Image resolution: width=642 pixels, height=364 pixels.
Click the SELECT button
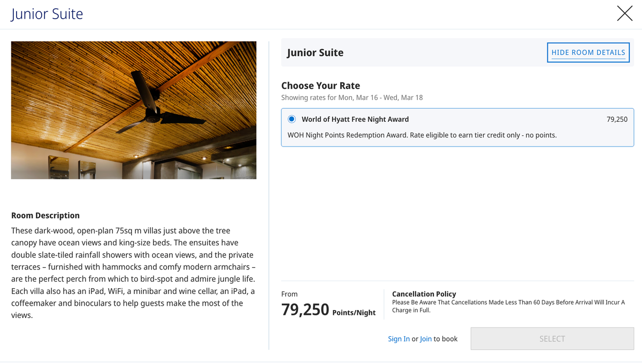pyautogui.click(x=552, y=338)
